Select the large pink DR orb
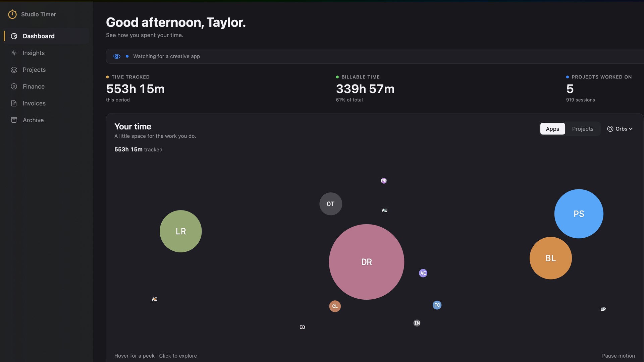This screenshot has height=362, width=644. coord(367,262)
